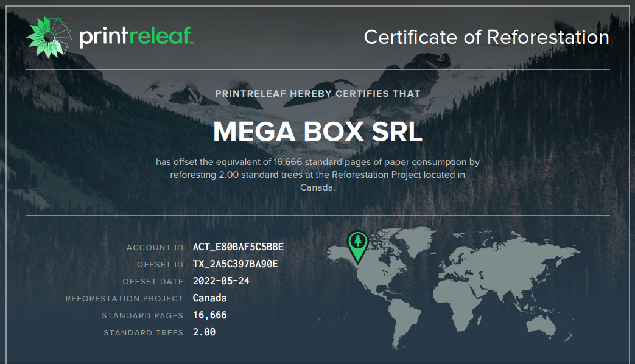
Task: Click the STANDARD PAGES label
Action: pyautogui.click(x=142, y=316)
